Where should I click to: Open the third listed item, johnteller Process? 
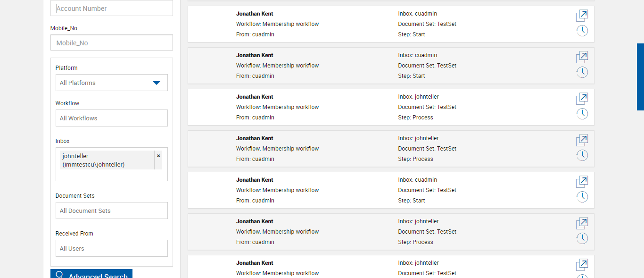click(582, 99)
